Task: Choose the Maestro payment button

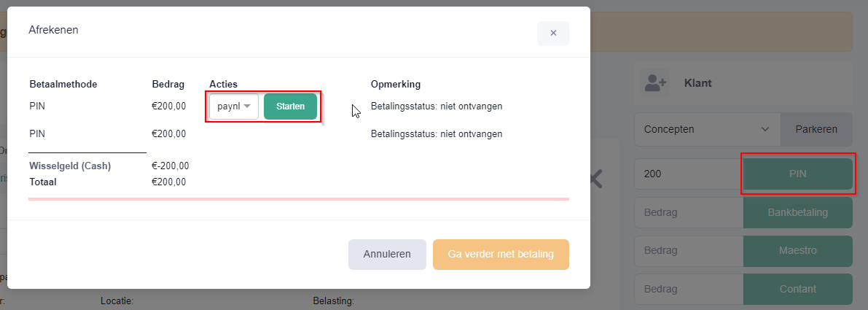Action: pos(798,251)
